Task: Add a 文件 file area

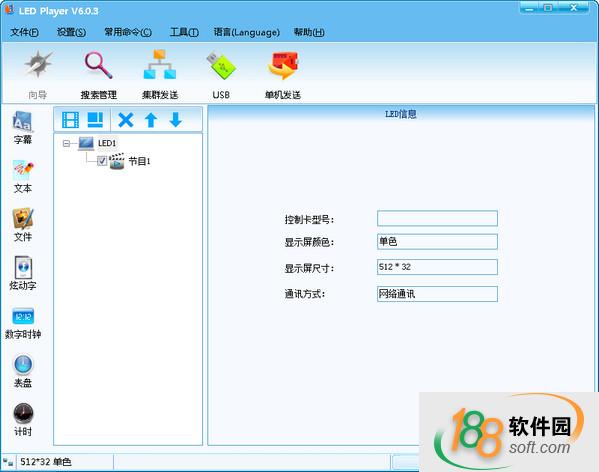Action: 23,225
